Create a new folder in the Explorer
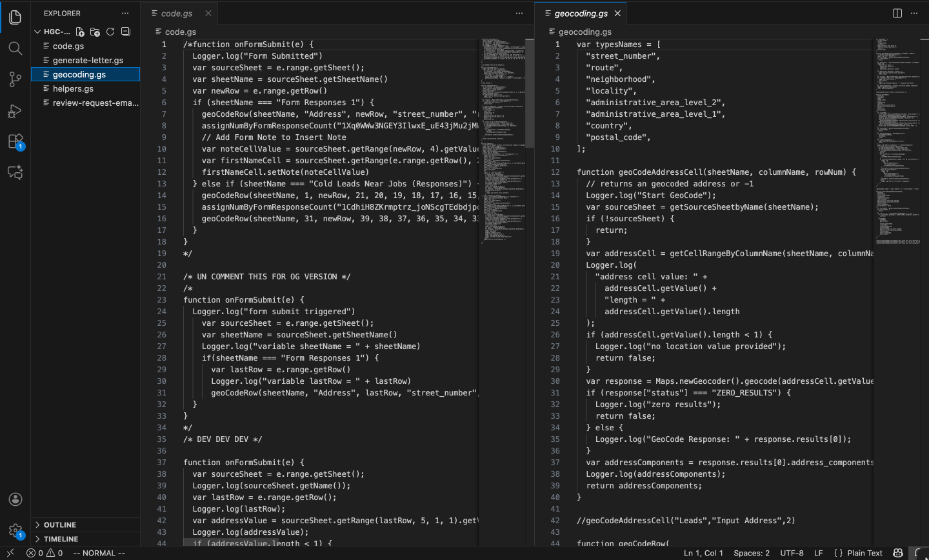 (x=95, y=31)
